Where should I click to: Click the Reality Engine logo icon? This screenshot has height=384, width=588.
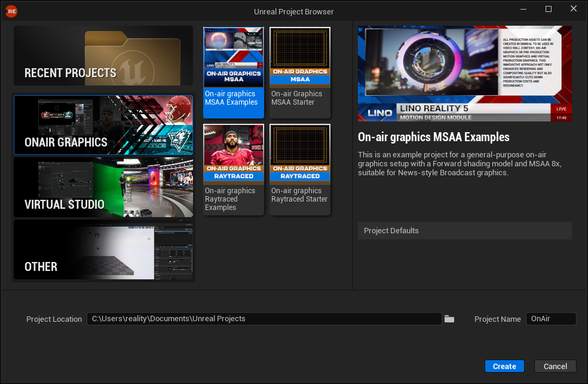pos(11,11)
